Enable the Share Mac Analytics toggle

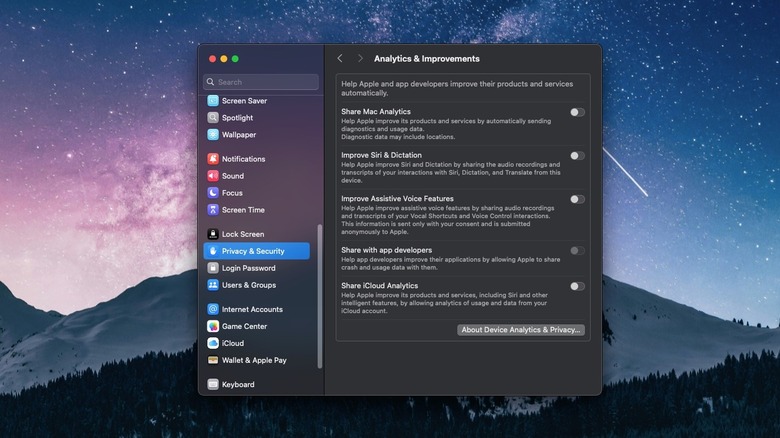pos(577,112)
